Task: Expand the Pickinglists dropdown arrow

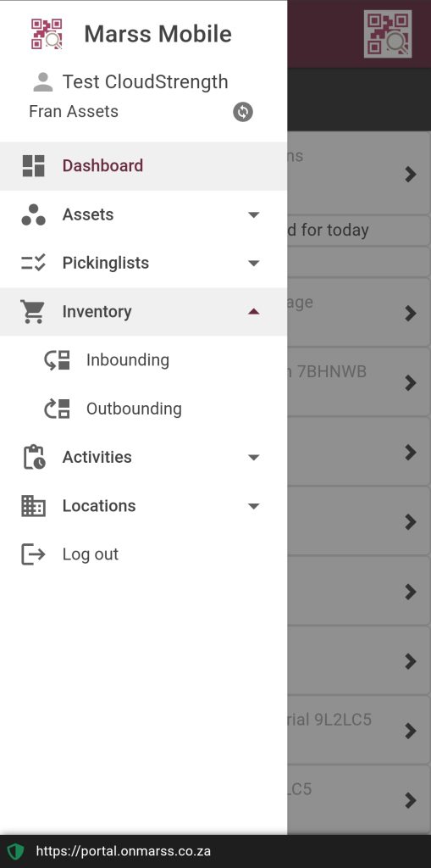Action: (x=253, y=264)
